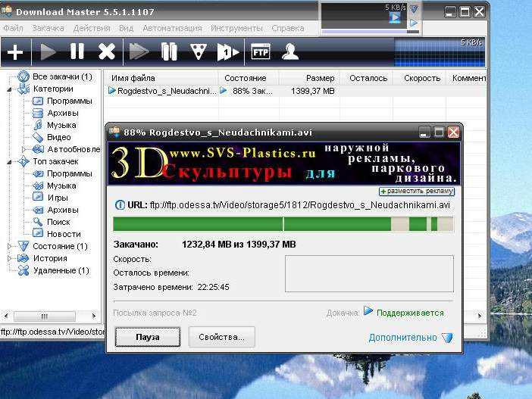Click the floating window play icon
532x399 pixels.
(395, 17)
